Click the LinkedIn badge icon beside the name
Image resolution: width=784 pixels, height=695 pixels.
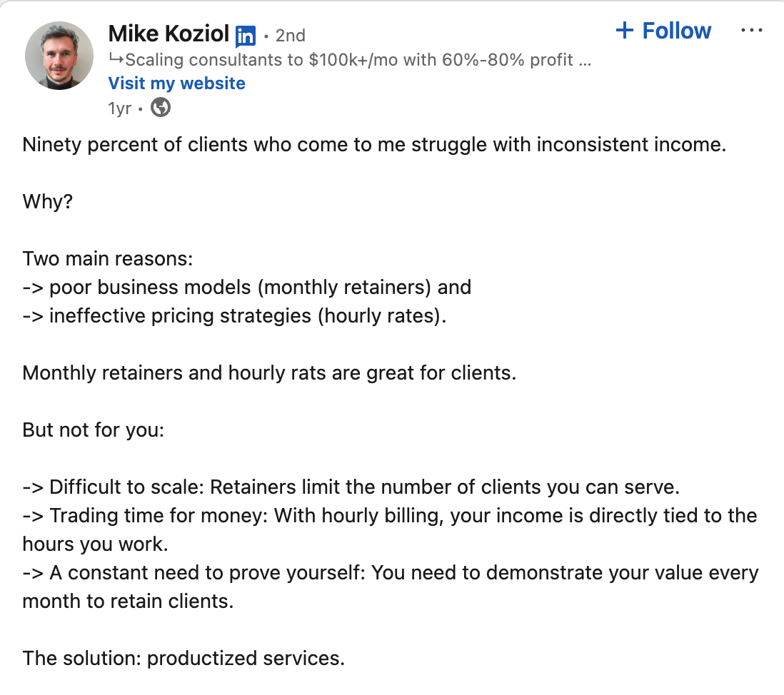pos(246,36)
